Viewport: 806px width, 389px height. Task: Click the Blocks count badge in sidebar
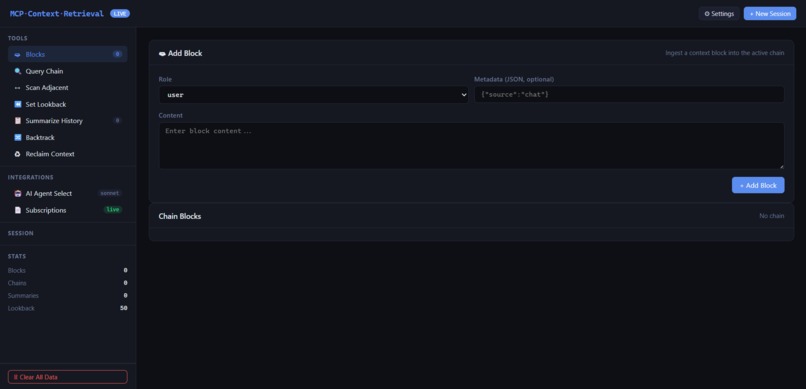(117, 54)
